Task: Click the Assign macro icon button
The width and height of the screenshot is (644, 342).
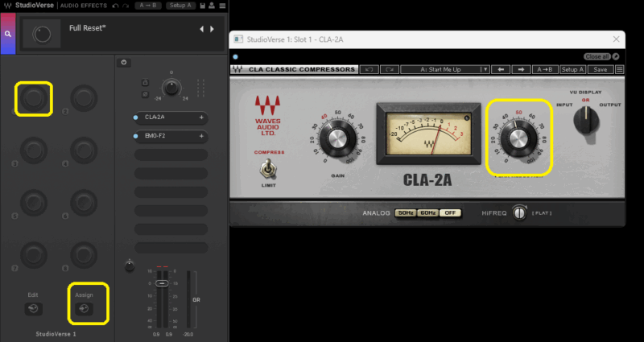Action: [x=84, y=309]
